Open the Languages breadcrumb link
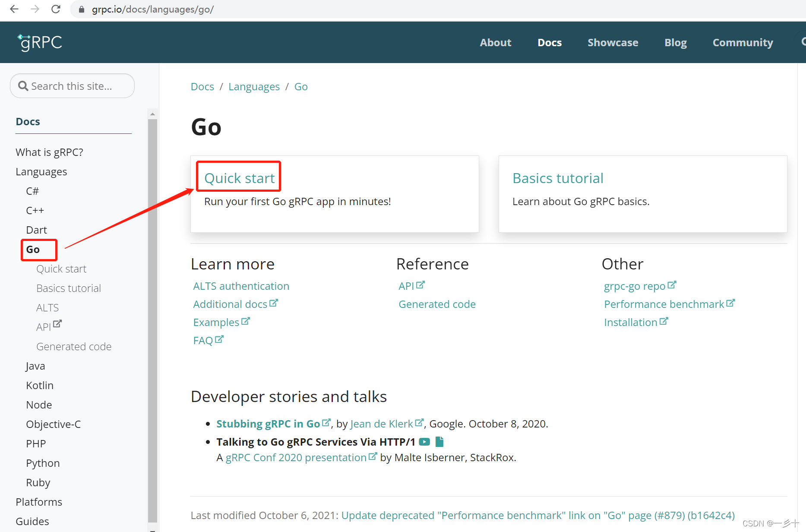 tap(254, 86)
